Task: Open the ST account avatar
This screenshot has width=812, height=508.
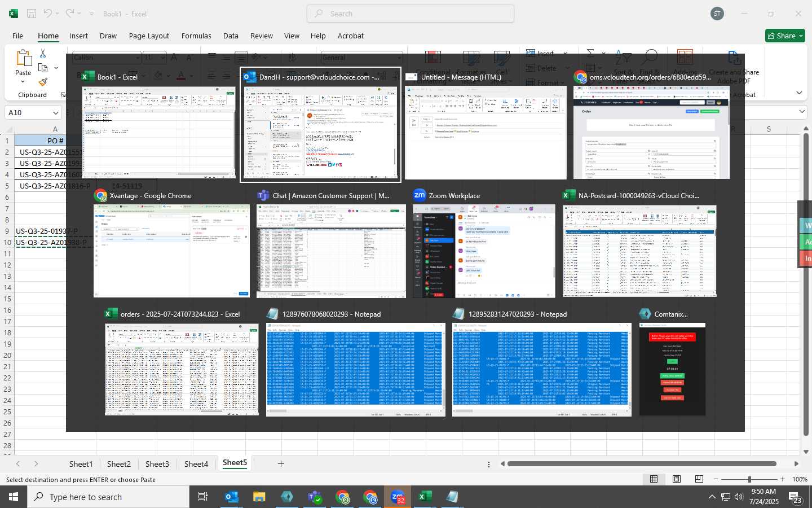Action: (717, 14)
